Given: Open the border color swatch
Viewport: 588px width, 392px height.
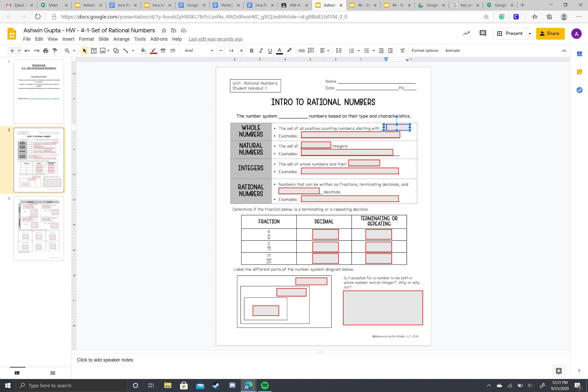Looking at the screenshot, I should click(x=154, y=51).
